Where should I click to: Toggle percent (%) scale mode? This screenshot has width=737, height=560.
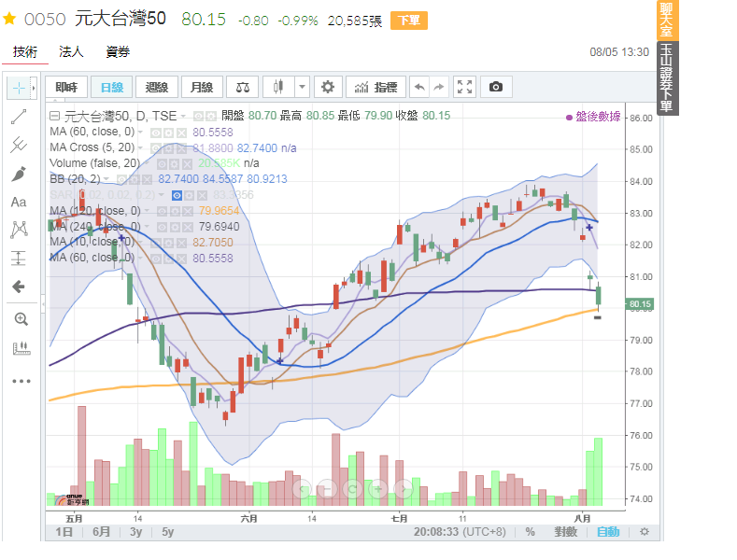[x=531, y=532]
